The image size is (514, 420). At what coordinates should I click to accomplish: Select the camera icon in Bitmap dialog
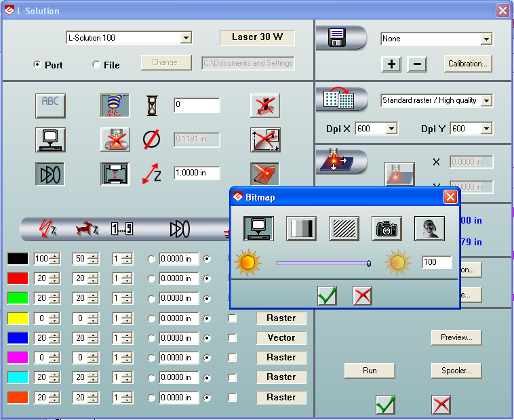click(387, 229)
